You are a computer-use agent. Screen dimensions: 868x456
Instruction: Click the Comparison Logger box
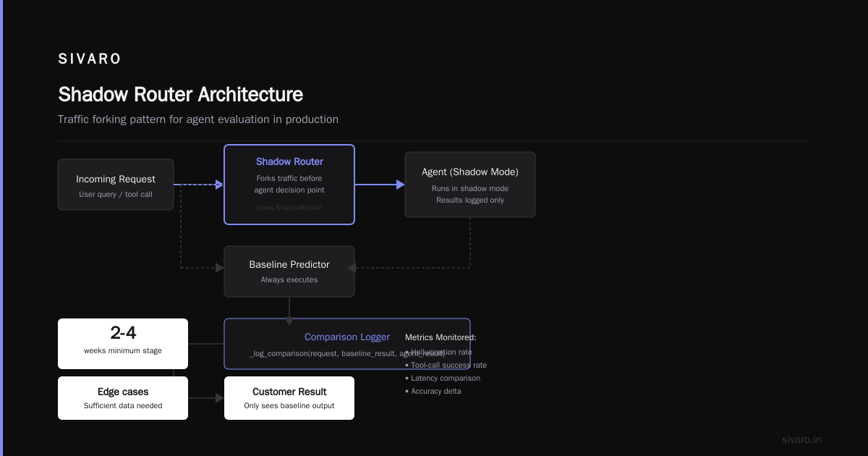[347, 344]
